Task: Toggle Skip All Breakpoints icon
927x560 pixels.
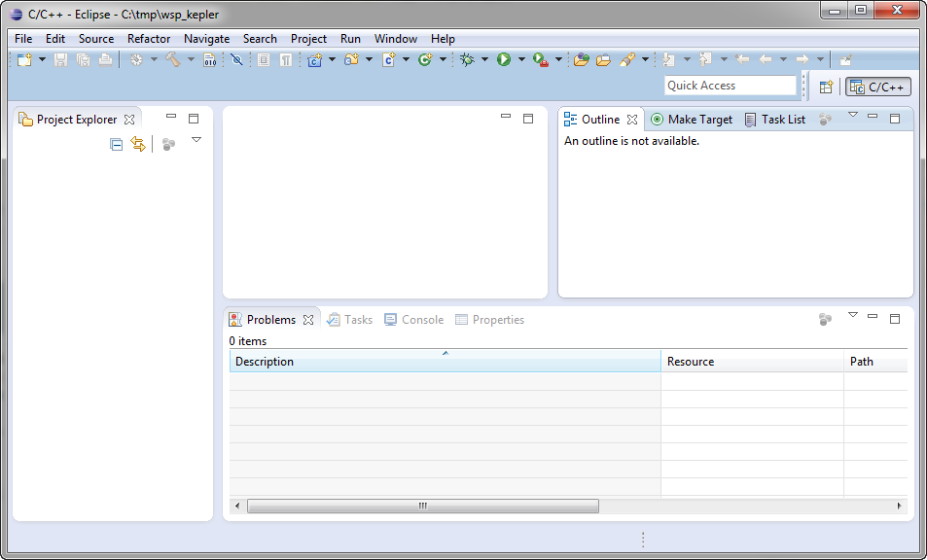Action: tap(236, 60)
